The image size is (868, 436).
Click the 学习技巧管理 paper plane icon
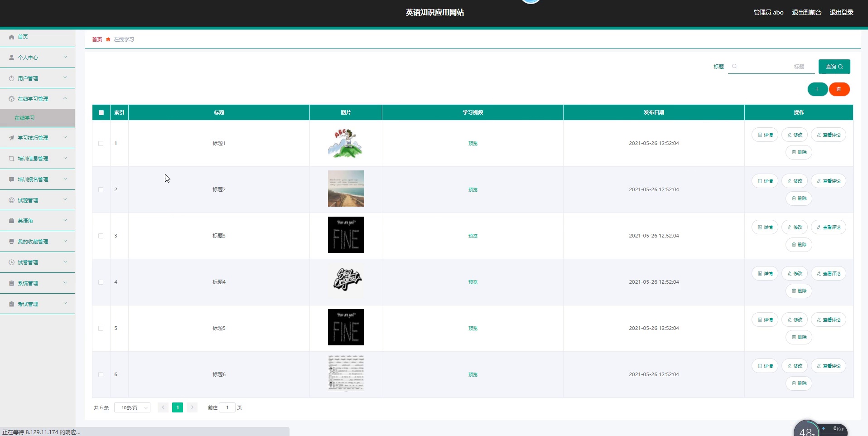coord(11,138)
